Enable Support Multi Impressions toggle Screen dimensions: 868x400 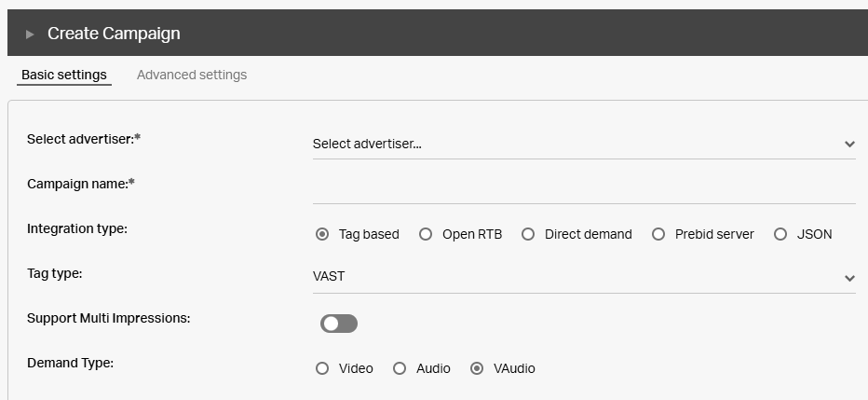[339, 324]
